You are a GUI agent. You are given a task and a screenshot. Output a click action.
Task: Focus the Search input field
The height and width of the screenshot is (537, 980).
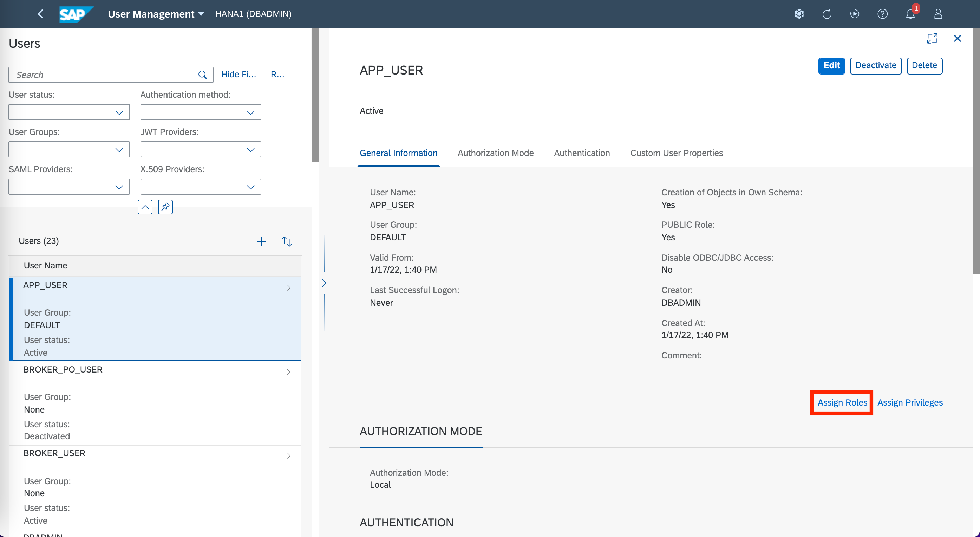[x=111, y=75]
